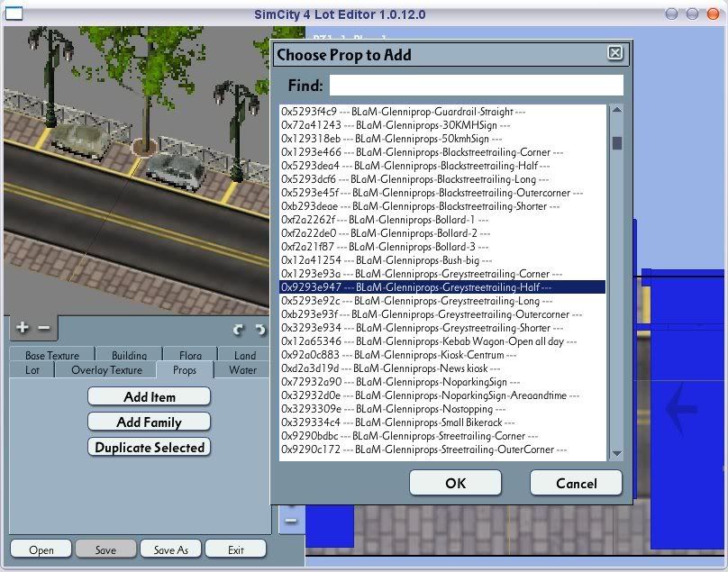
Task: Select Bollard-3 prop row
Action: 443,247
